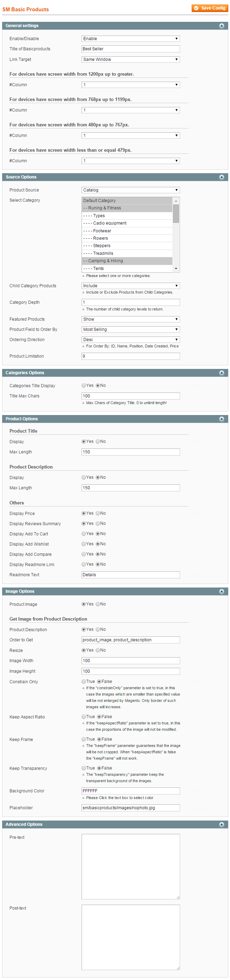The width and height of the screenshot is (230, 980).
Task: Click the Title Max Chars field
Action: 130,396
